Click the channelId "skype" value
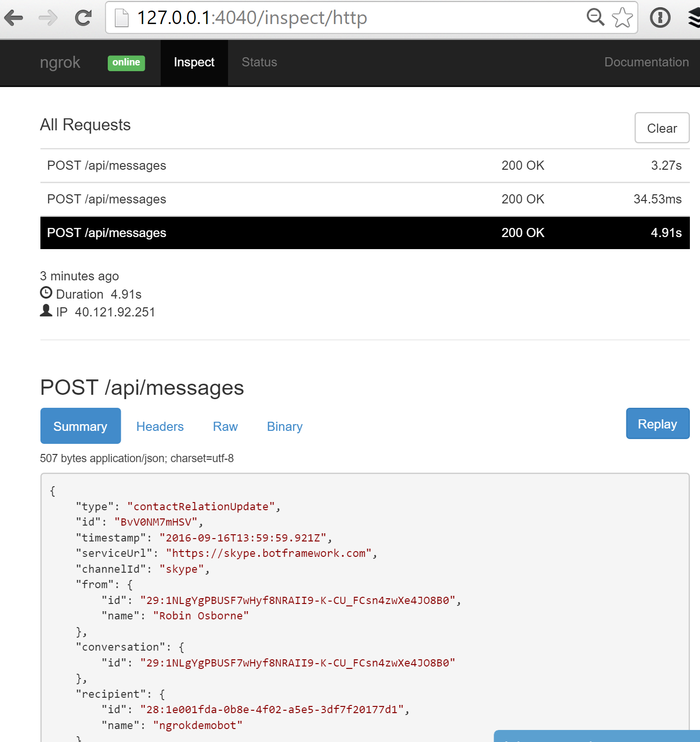 [x=182, y=569]
